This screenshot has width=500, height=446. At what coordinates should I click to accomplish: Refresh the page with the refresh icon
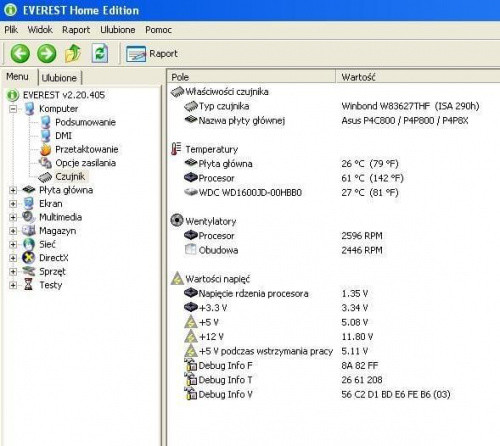click(100, 53)
